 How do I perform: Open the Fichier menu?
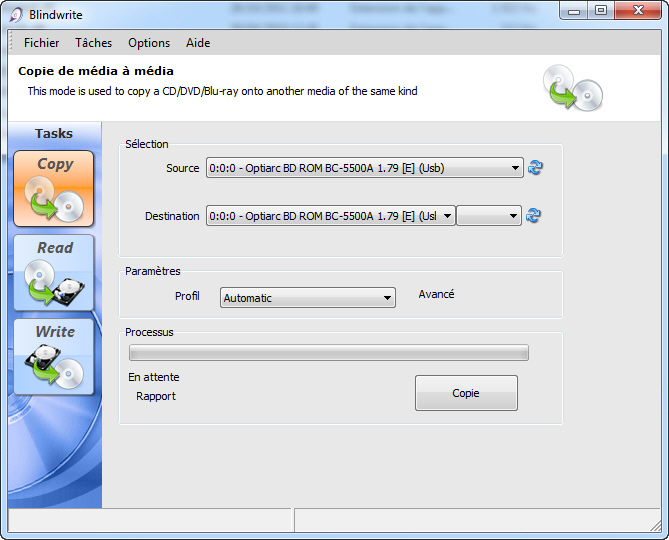coord(41,43)
